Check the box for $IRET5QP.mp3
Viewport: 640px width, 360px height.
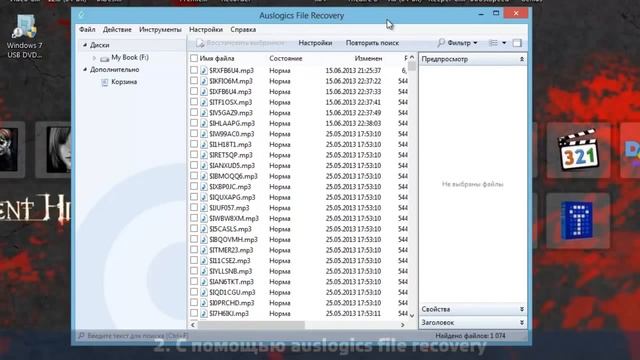194,155
